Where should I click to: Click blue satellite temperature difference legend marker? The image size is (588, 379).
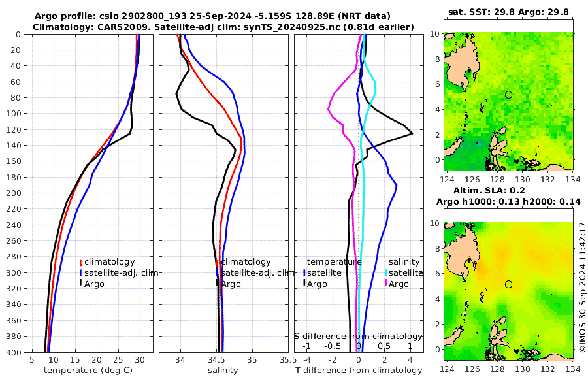304,272
